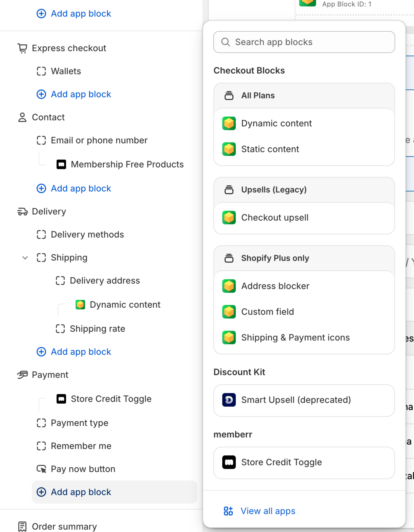
Task: Click the Express checkout cart icon
Action: pos(22,48)
